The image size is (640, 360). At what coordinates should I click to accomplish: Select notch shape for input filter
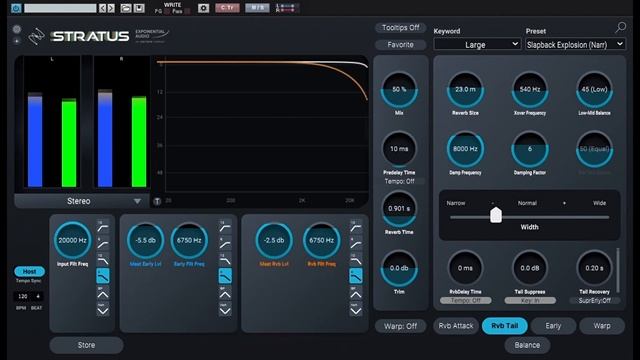pyautogui.click(x=103, y=310)
